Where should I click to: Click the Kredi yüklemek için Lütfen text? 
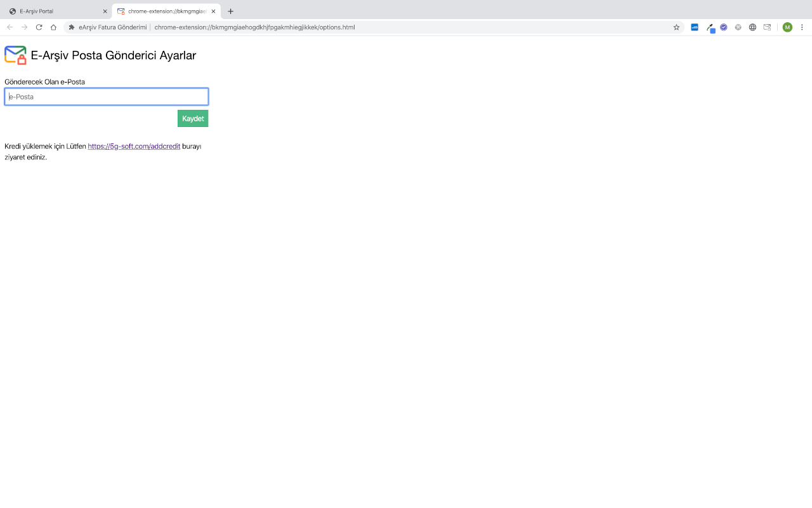click(x=45, y=146)
